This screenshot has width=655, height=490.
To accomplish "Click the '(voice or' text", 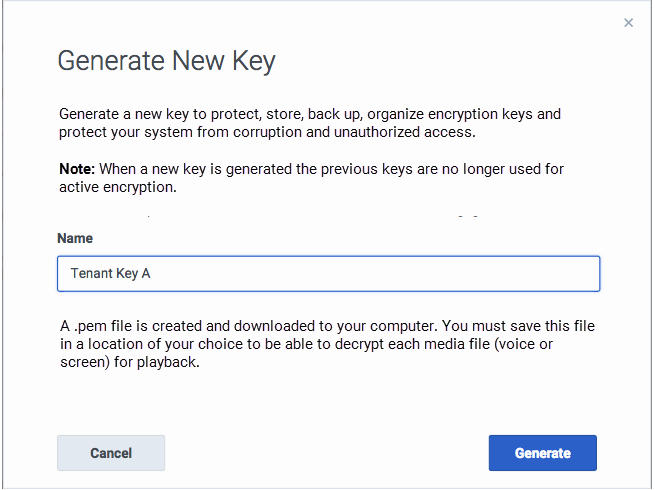I will click(557, 345).
